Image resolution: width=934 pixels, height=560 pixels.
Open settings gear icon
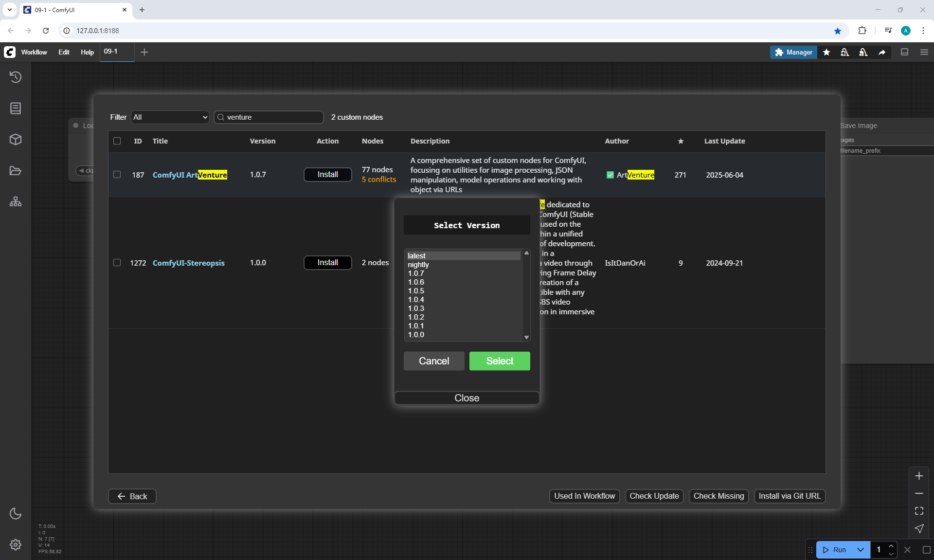tap(16, 544)
